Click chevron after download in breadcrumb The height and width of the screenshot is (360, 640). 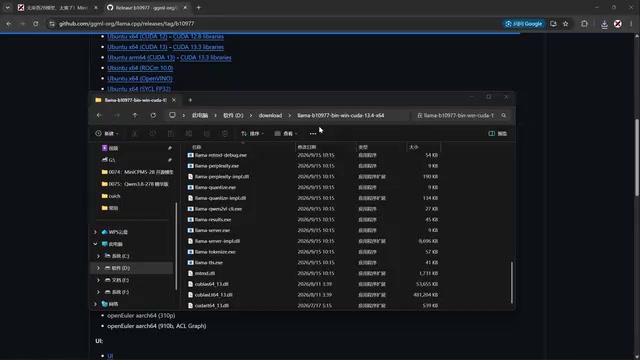290,116
